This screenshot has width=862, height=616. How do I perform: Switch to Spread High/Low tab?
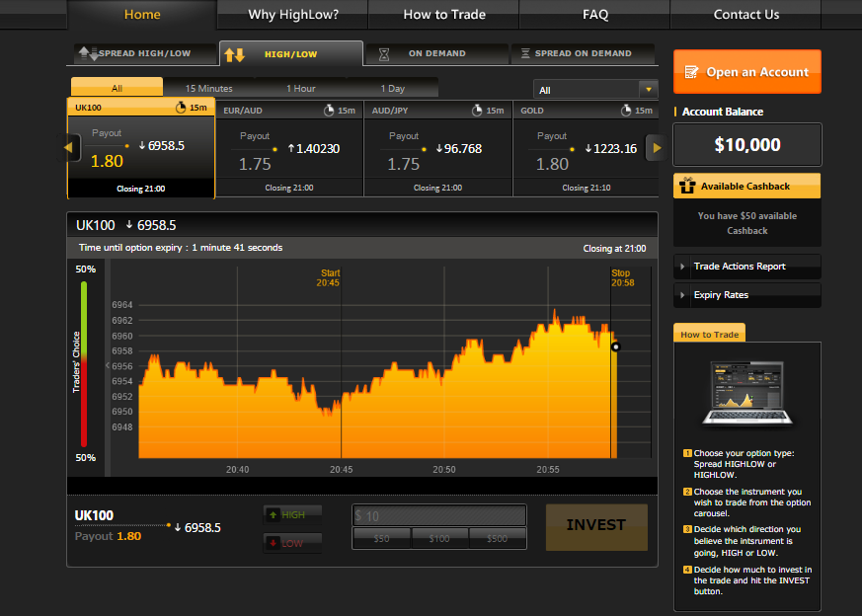point(144,53)
